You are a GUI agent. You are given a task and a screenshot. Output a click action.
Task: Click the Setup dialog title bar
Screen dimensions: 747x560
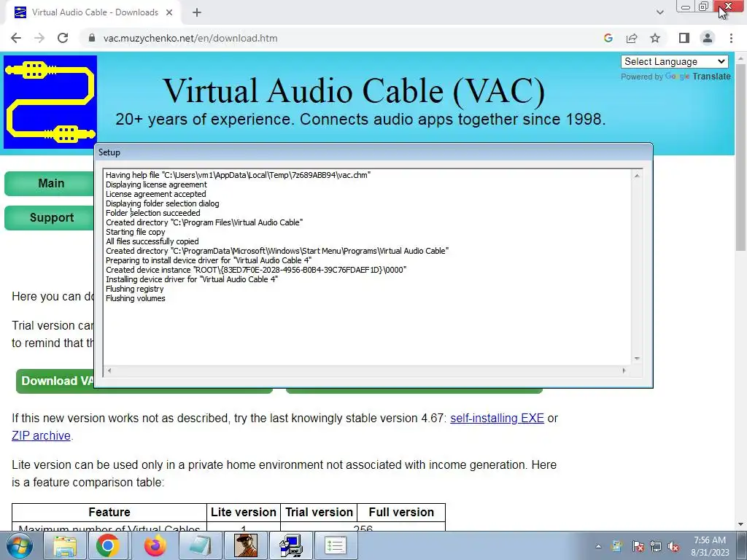click(373, 152)
